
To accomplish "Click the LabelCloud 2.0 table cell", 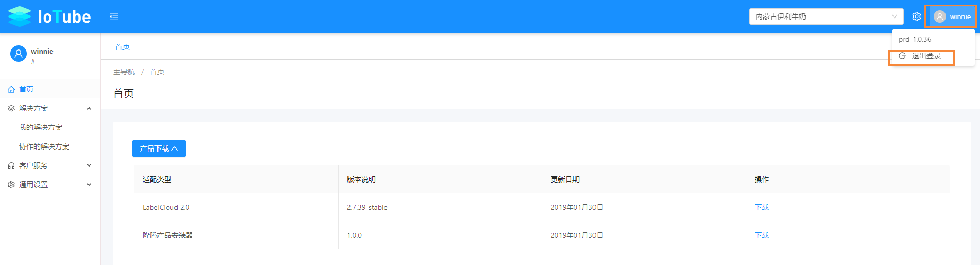I will click(236, 207).
